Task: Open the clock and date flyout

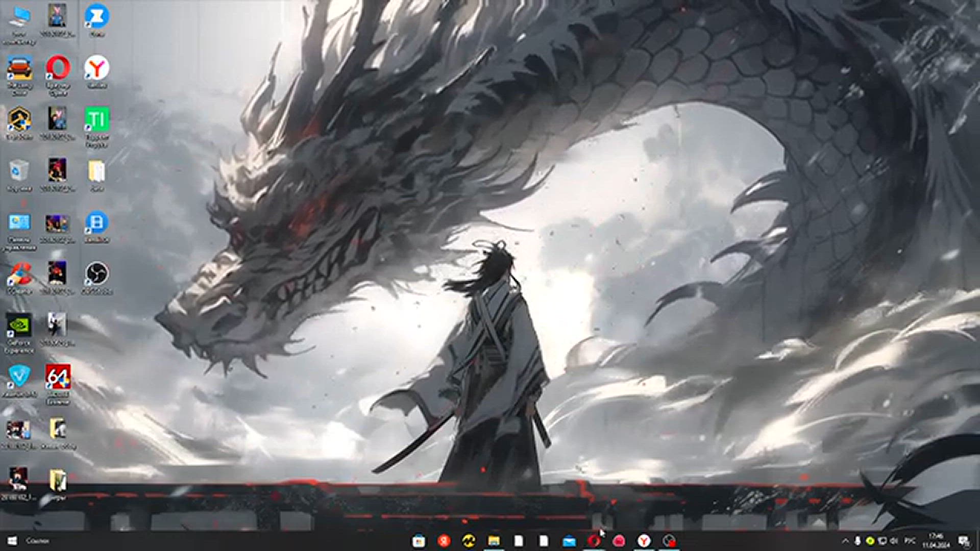Action: click(936, 541)
